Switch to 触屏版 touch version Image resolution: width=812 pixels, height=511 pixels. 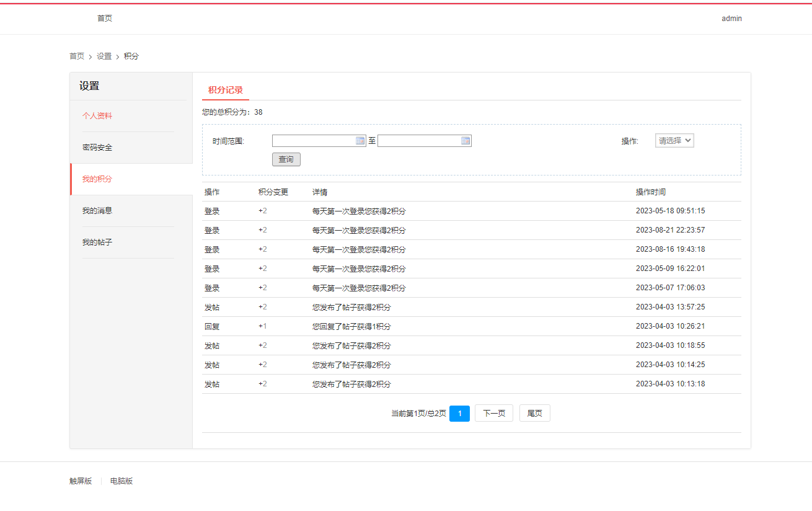[79, 481]
